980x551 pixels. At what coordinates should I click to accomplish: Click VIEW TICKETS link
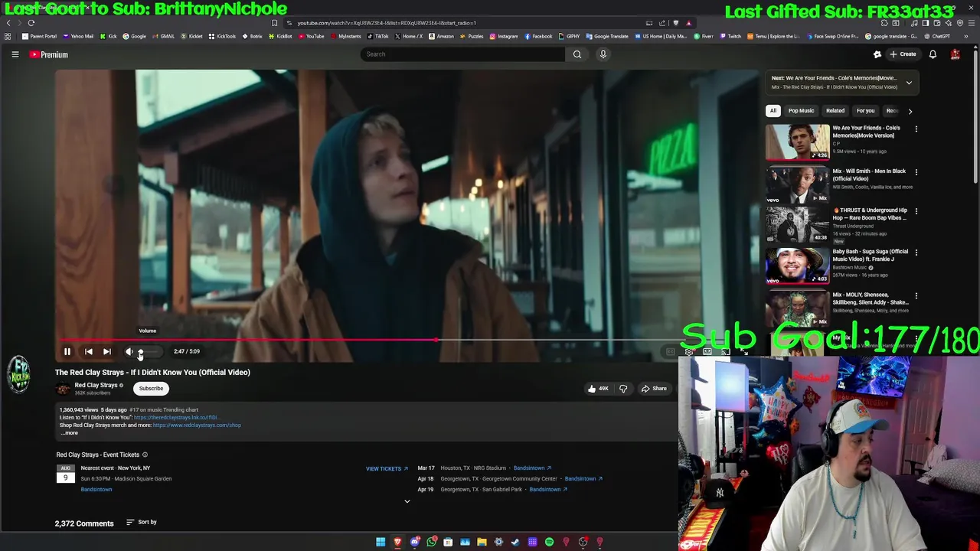coord(387,468)
